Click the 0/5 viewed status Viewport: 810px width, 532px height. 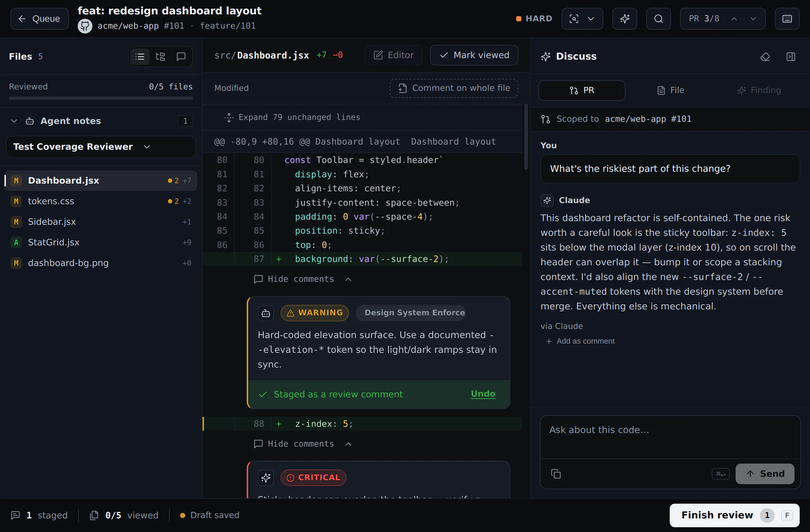[124, 515]
